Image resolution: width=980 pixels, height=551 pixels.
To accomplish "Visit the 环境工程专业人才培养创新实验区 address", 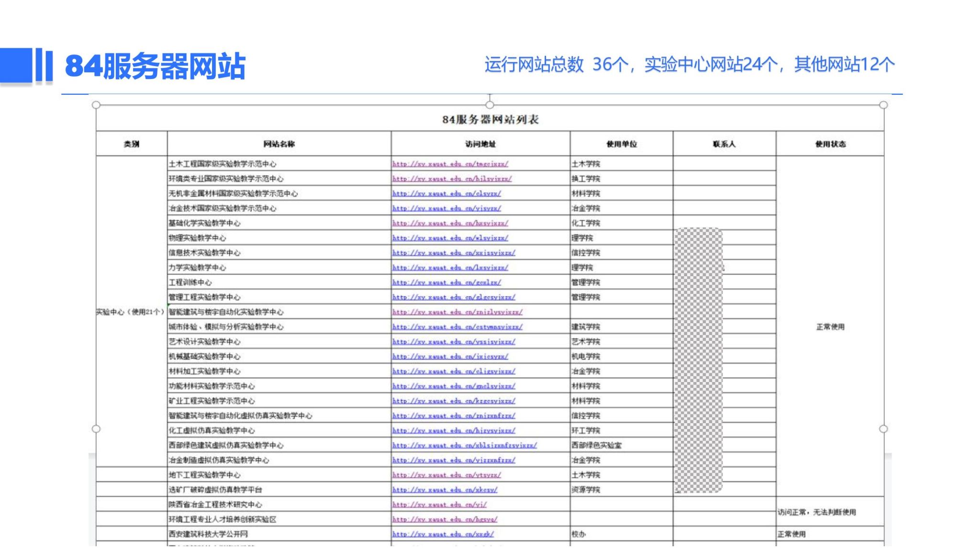I will 445,520.
